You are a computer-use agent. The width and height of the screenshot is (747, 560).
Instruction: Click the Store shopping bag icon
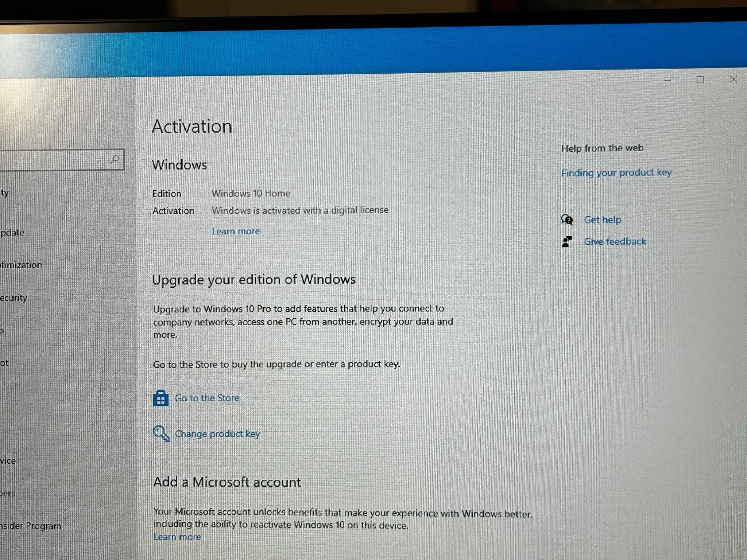pyautogui.click(x=160, y=398)
